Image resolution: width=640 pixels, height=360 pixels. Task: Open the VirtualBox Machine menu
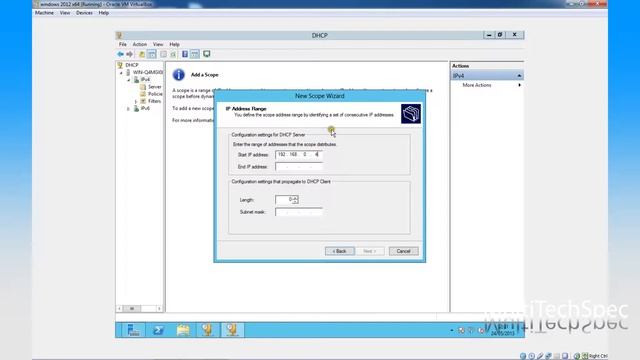[44, 13]
